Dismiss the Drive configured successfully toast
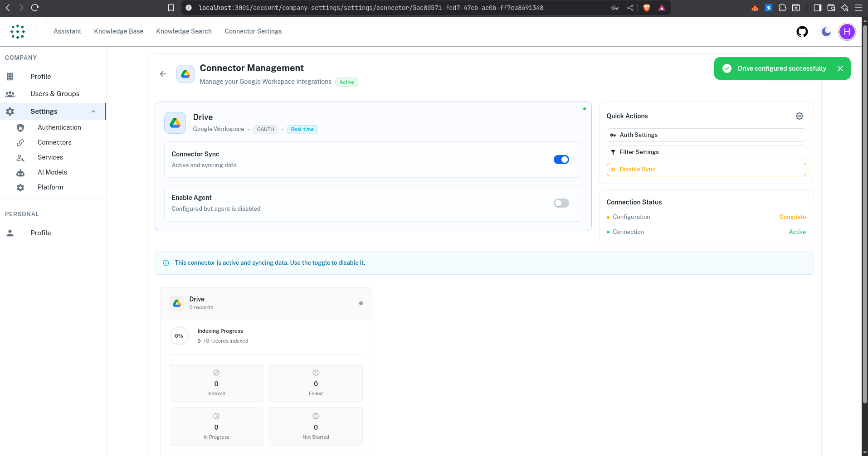Screen dimensions: 868x456 tap(840, 68)
